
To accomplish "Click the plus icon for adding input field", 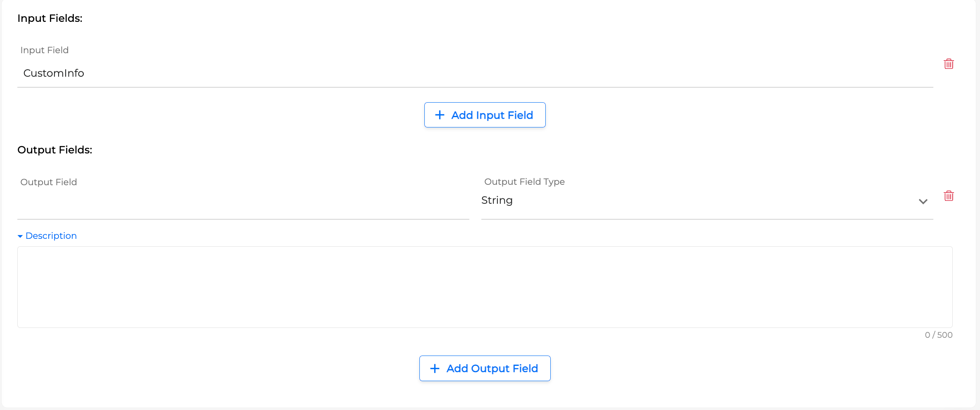I will [x=440, y=115].
